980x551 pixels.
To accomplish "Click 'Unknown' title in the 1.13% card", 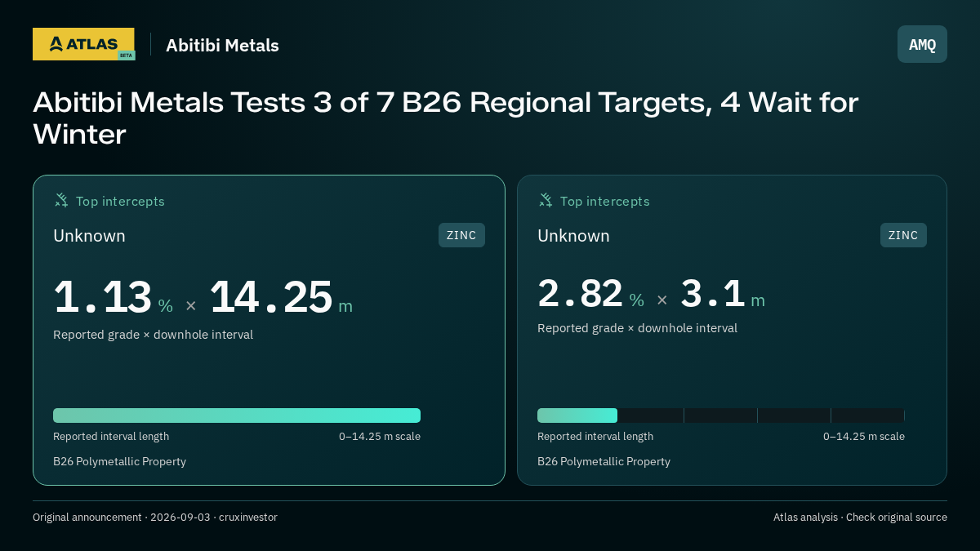I will click(x=89, y=236).
